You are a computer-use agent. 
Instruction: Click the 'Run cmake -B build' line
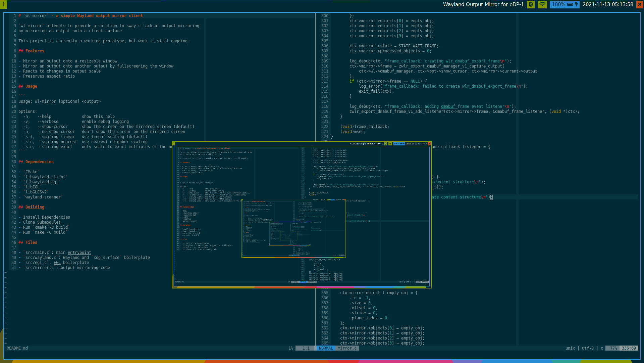pos(44,227)
